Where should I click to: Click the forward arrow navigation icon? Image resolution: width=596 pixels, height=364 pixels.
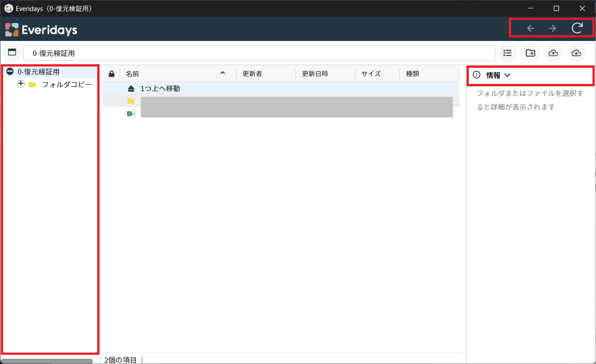pos(552,28)
